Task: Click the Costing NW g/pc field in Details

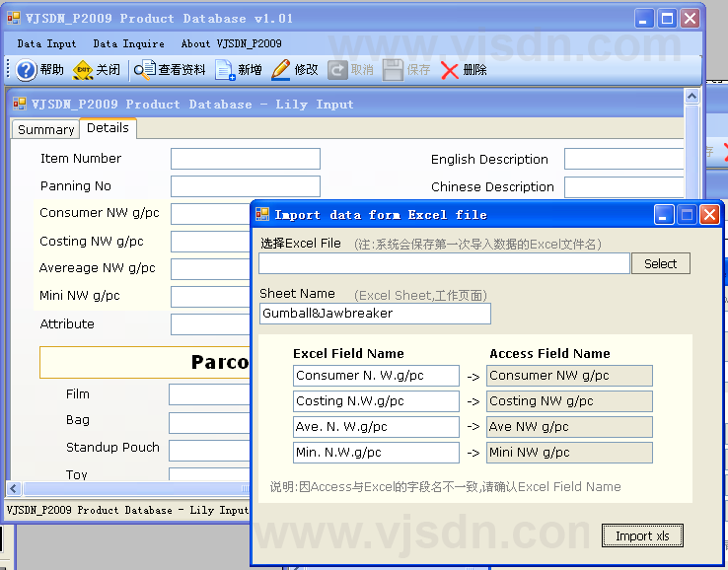Action: (x=210, y=242)
